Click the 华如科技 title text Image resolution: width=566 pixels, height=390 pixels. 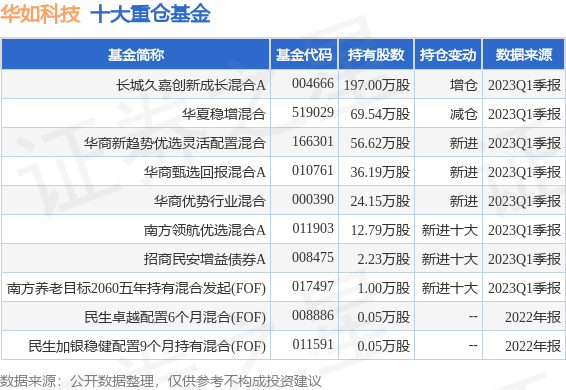click(x=40, y=14)
